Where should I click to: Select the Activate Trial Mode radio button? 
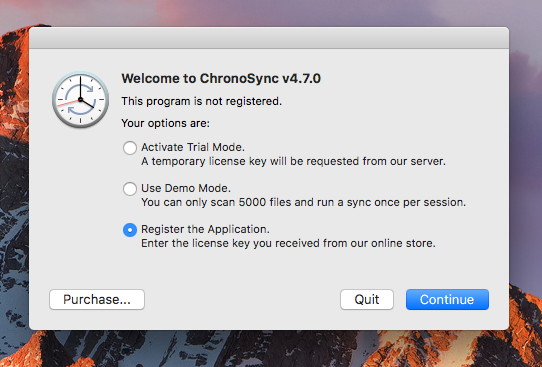tap(130, 148)
